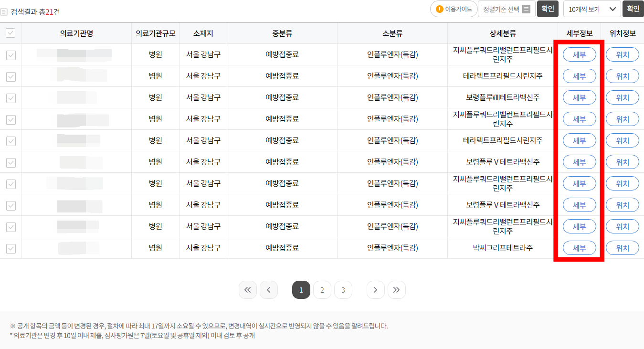Open 세부 details for the 보령플루Ⅷ테트라백신주 row
Viewport: 644px width, 349px height.
coord(579,97)
